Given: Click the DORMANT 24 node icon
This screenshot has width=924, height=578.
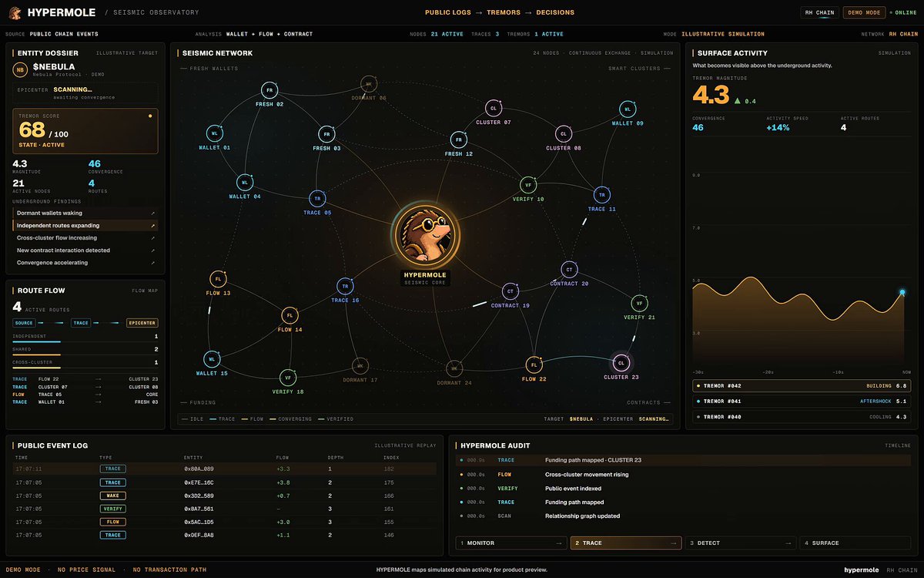Looking at the screenshot, I should coord(454,368).
